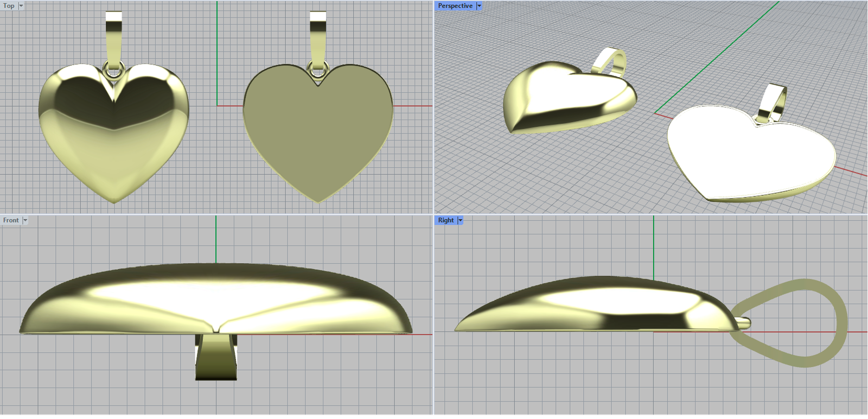
Task: Open the Top viewport menu arrow
Action: pos(21,6)
